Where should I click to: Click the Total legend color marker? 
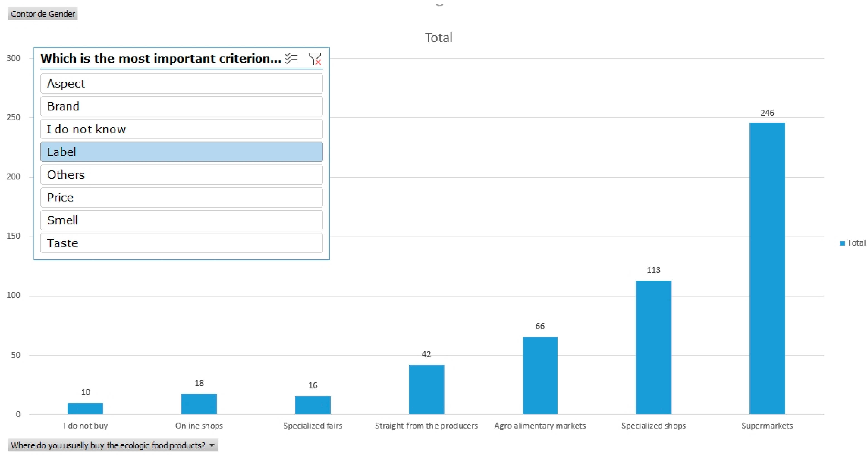coord(842,243)
